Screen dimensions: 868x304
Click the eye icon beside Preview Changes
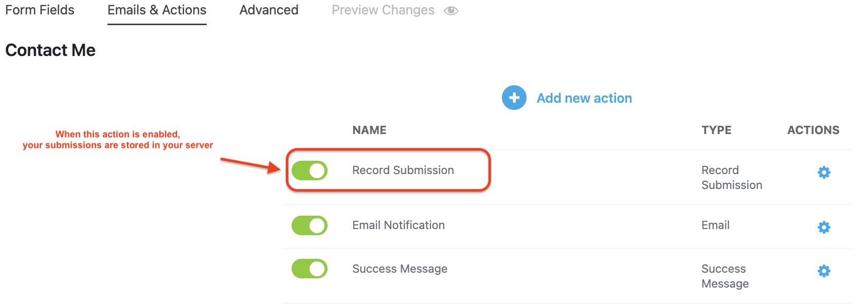point(451,11)
